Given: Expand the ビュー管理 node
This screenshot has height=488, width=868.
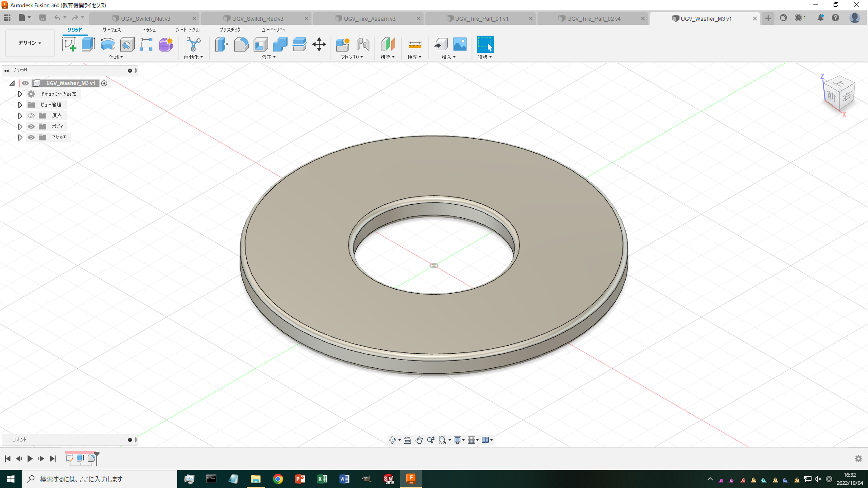Looking at the screenshot, I should click(x=20, y=105).
